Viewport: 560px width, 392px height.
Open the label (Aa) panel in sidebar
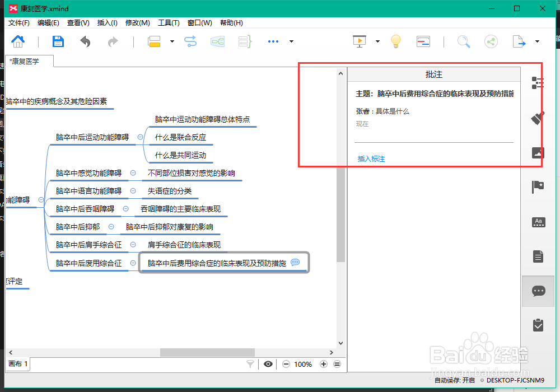[538, 222]
